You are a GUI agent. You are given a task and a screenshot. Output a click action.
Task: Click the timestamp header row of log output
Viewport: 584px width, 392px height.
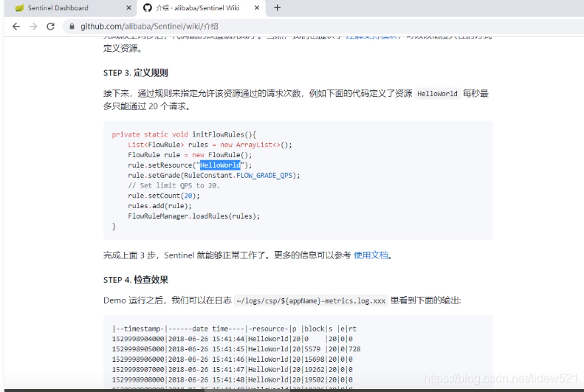pos(234,329)
